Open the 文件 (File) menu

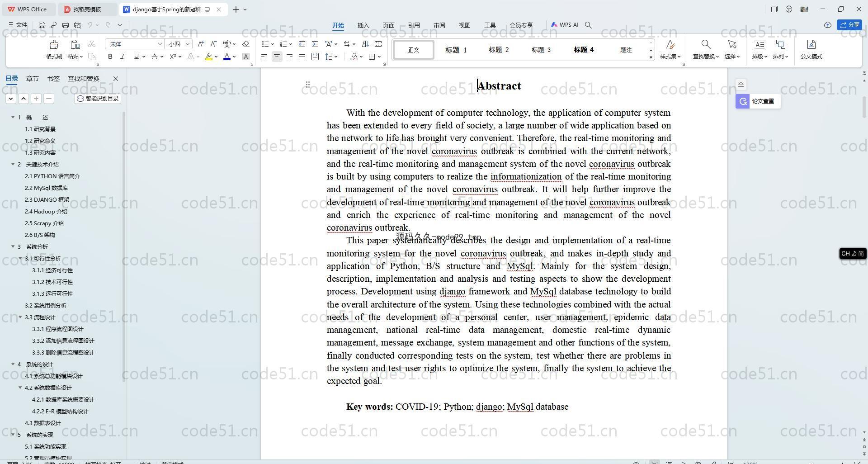pyautogui.click(x=18, y=25)
